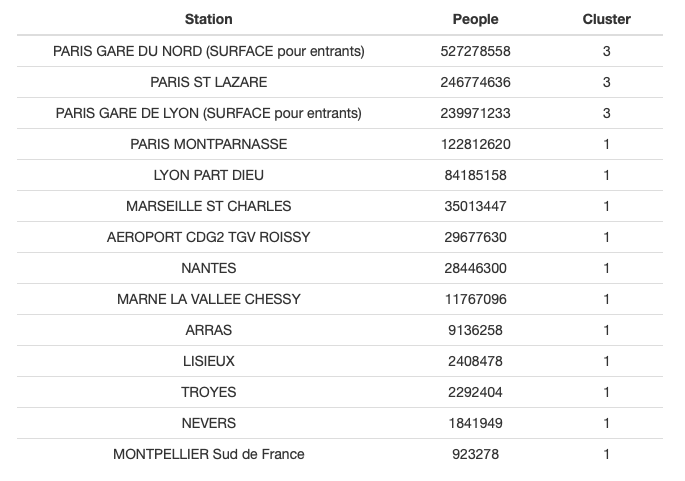
Task: Select people count 246774636
Action: coord(475,82)
